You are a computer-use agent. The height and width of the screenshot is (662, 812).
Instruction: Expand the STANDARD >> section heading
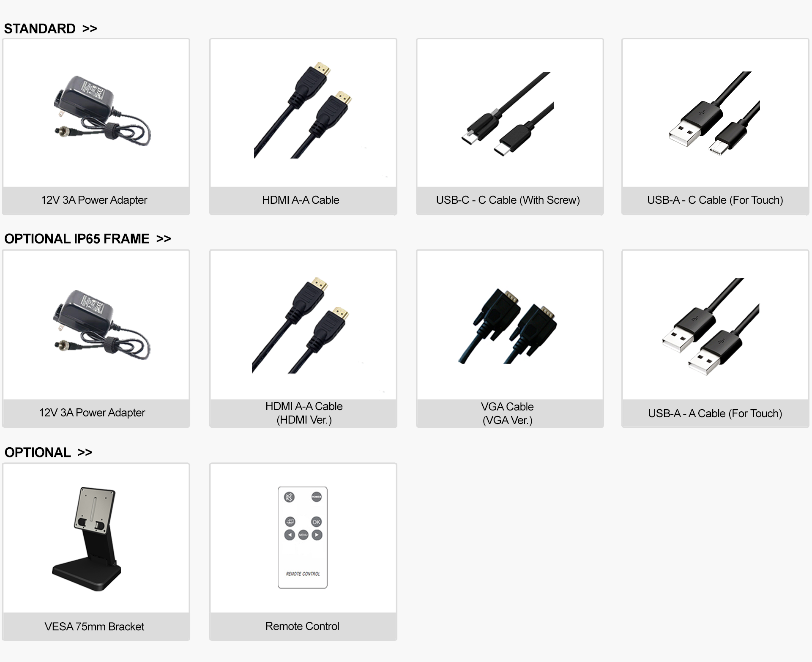51,28
